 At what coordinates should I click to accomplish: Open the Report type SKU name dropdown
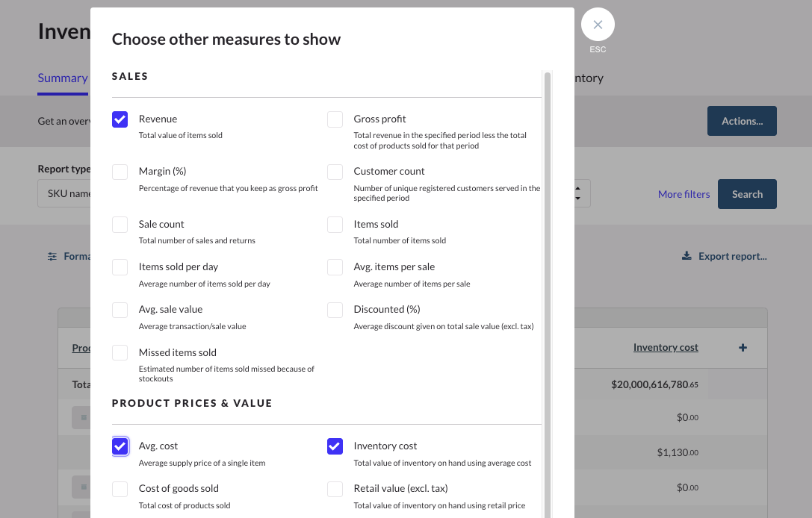tap(63, 194)
